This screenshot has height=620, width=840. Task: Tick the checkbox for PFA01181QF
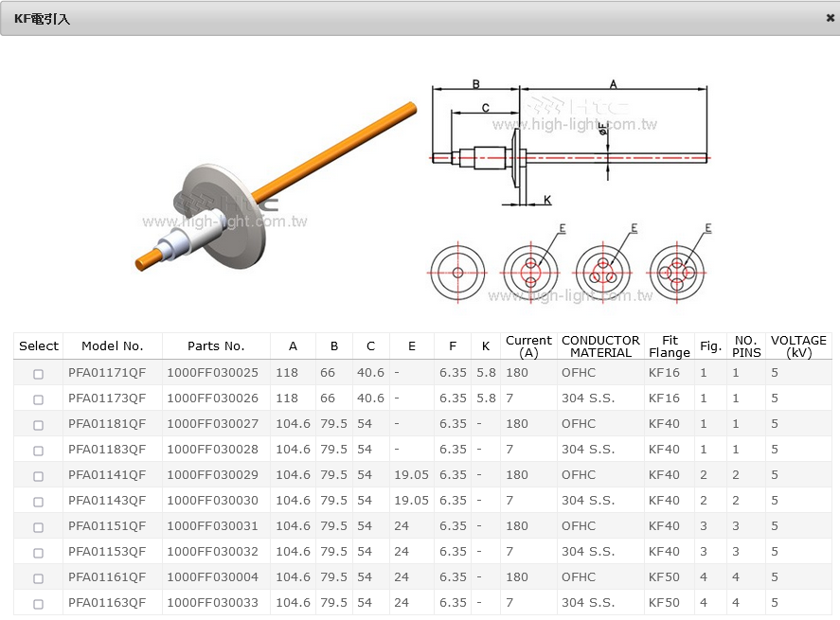(x=39, y=425)
